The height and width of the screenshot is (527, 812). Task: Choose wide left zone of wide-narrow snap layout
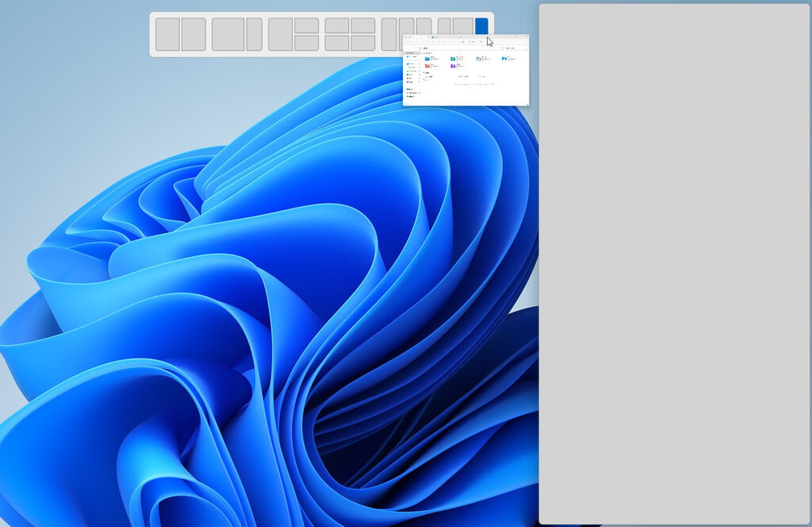coord(228,34)
